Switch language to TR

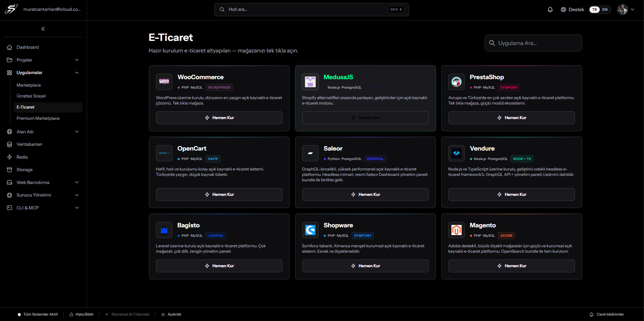[x=595, y=9]
